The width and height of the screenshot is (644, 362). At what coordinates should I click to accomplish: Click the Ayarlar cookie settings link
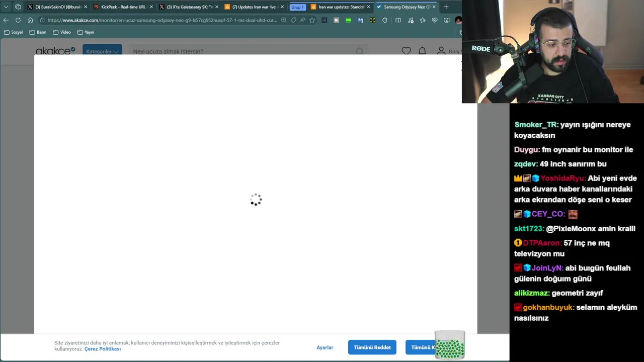(325, 347)
